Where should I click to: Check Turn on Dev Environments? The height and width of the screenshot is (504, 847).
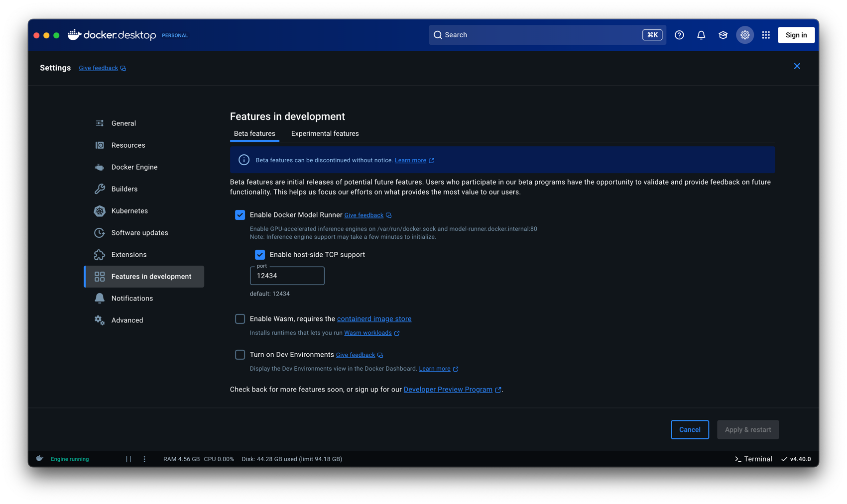[240, 355]
